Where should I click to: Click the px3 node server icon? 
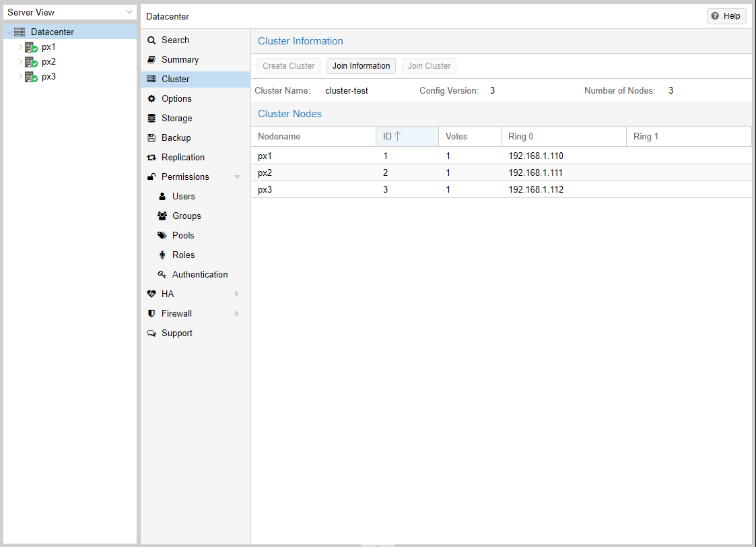tap(30, 77)
